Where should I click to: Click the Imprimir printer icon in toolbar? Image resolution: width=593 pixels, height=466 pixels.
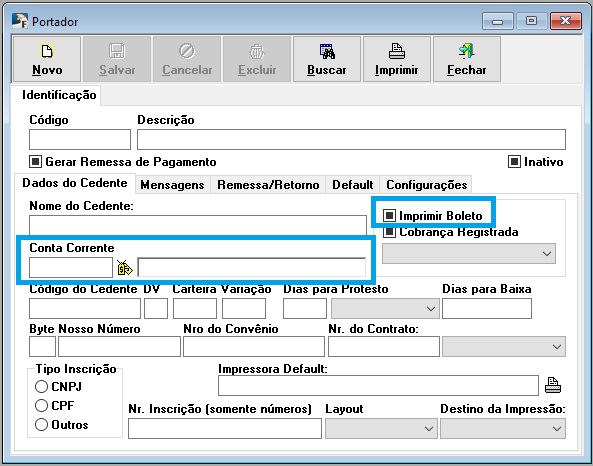point(397,51)
